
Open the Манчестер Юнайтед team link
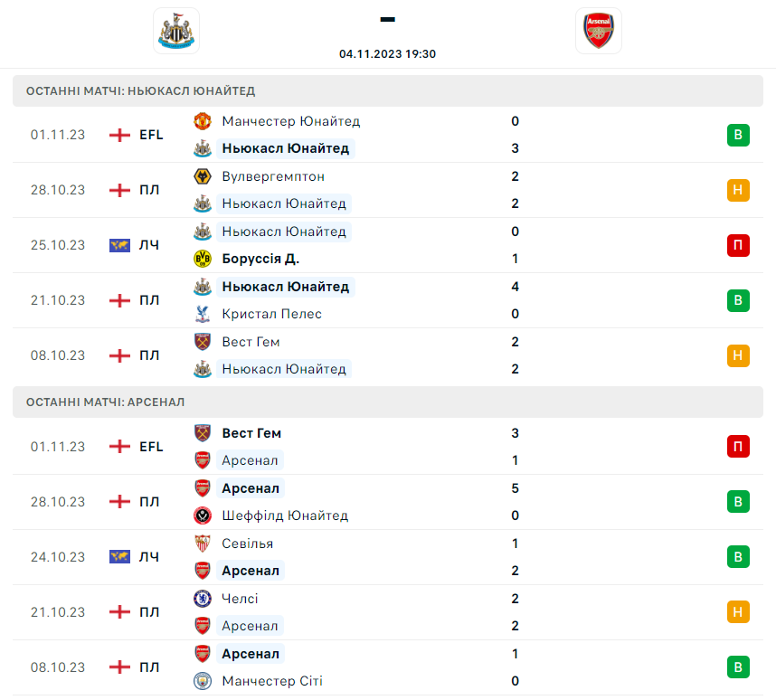coord(290,121)
